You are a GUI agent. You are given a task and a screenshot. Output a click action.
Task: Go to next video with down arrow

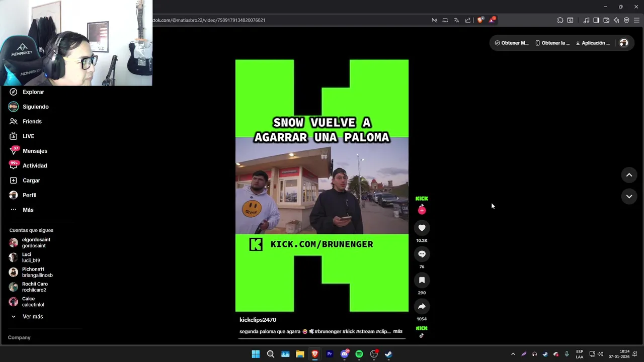click(x=629, y=197)
